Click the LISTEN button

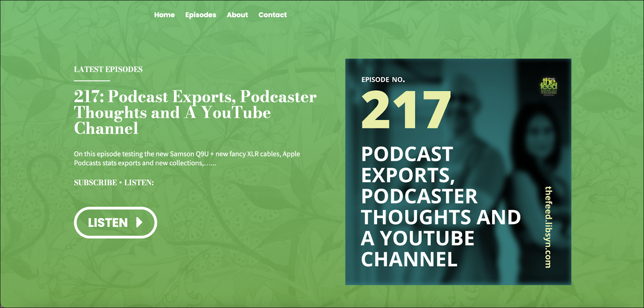tap(115, 223)
